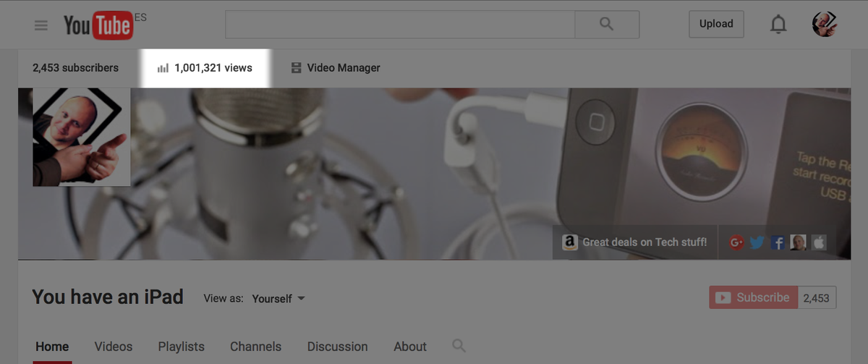This screenshot has width=868, height=364.
Task: Open the hamburger guide menu
Action: click(x=41, y=25)
